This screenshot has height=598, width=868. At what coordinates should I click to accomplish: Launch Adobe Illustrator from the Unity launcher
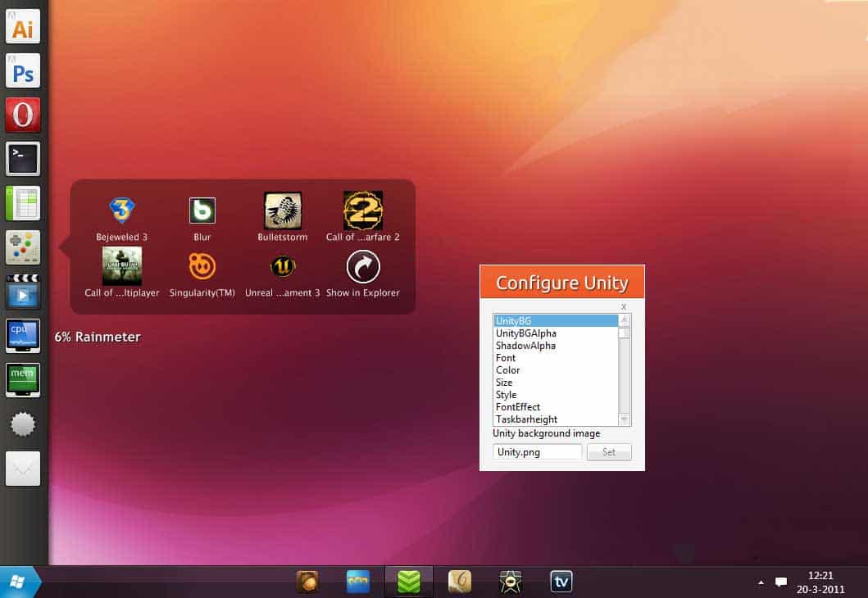pyautogui.click(x=23, y=26)
